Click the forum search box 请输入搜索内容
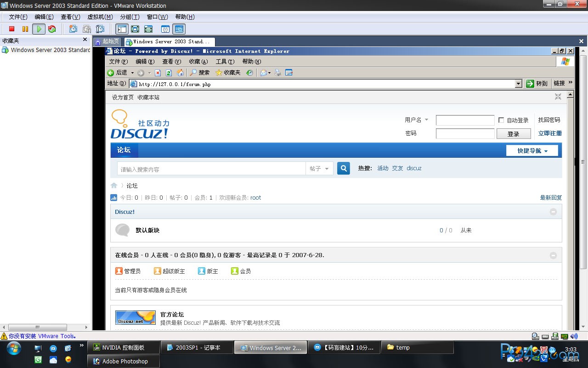This screenshot has height=368, width=588. click(x=211, y=169)
